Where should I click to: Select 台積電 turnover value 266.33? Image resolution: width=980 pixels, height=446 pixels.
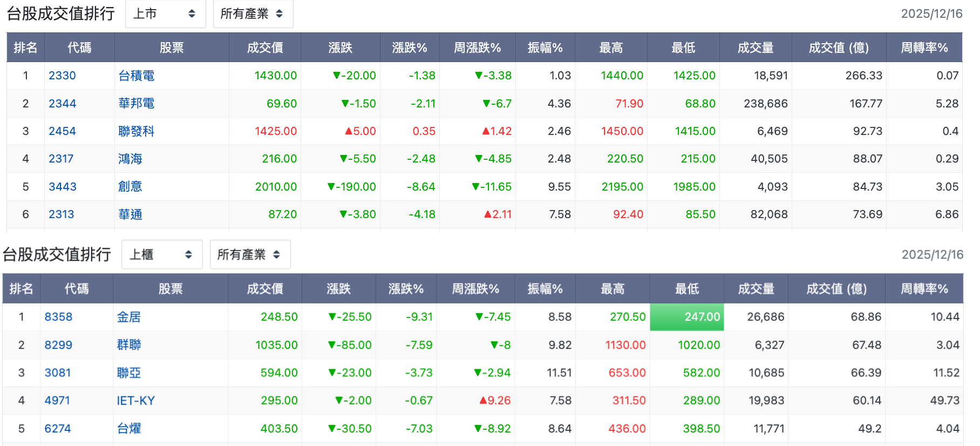864,76
